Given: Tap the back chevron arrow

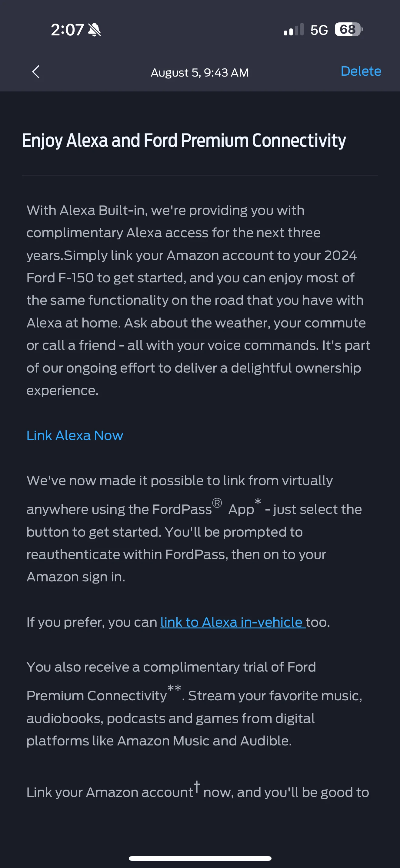Looking at the screenshot, I should (x=36, y=72).
